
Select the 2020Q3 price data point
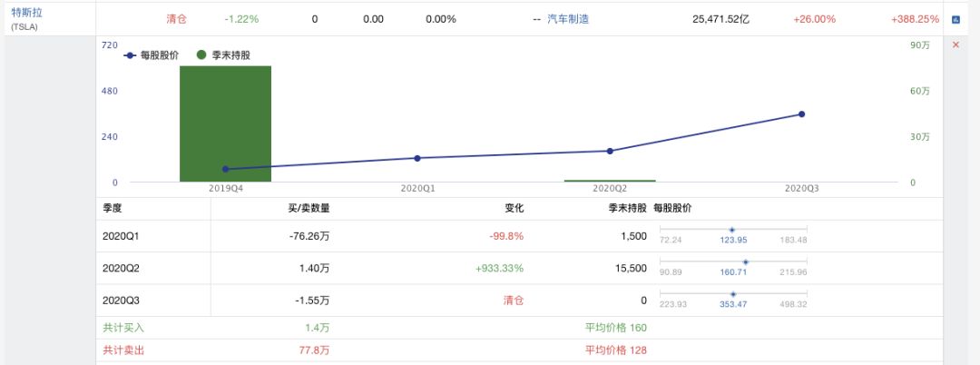tap(802, 113)
